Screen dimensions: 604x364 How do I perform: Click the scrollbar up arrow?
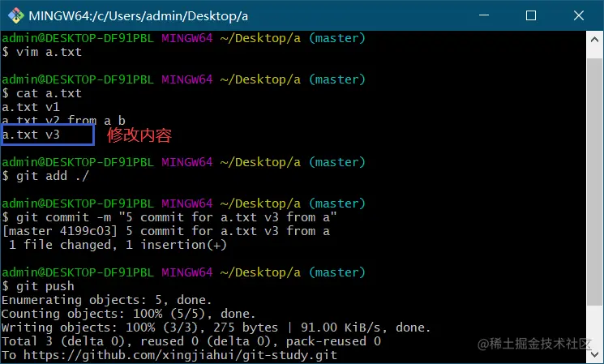tap(594, 40)
